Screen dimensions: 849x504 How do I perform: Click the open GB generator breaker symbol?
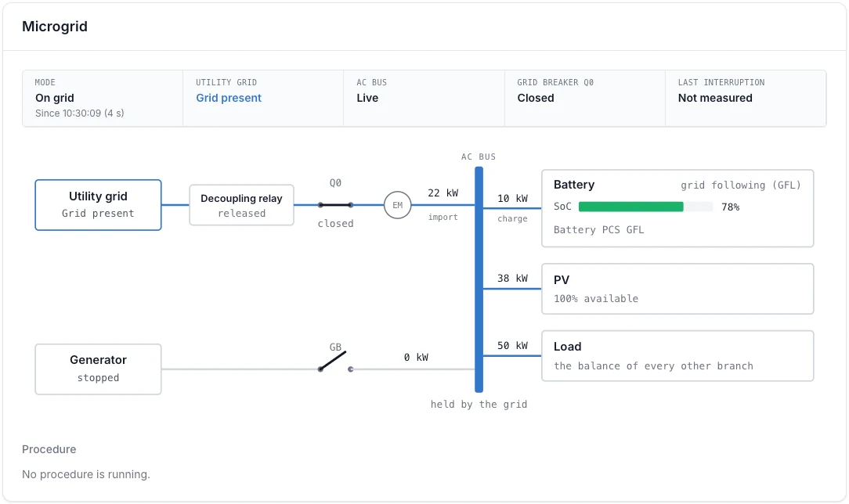336,362
